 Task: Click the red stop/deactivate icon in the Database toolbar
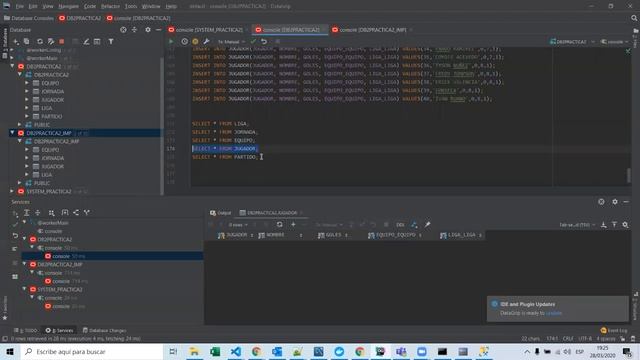[62, 42]
